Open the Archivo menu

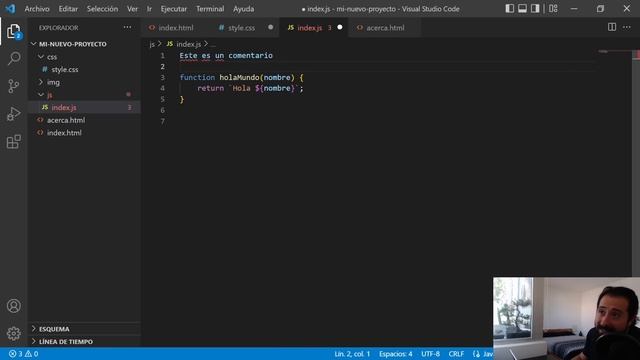[x=37, y=9]
